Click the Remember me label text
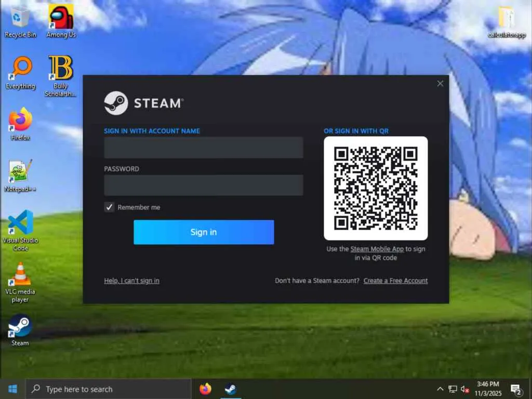 tap(139, 207)
